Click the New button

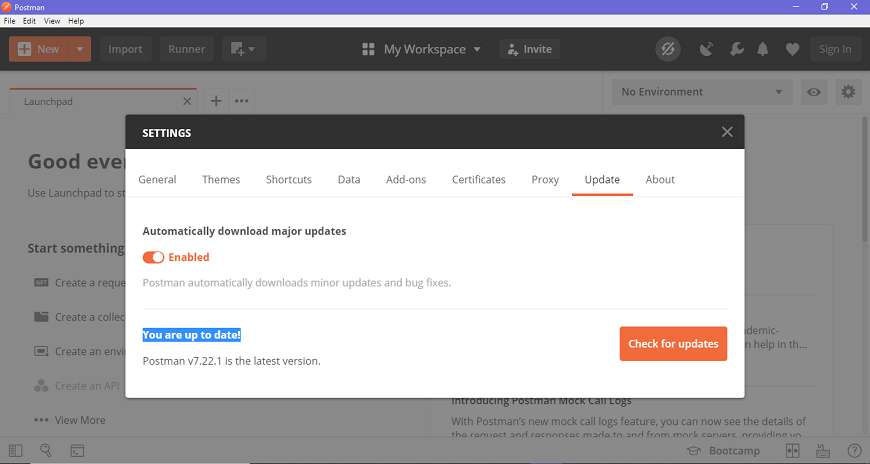coord(39,49)
